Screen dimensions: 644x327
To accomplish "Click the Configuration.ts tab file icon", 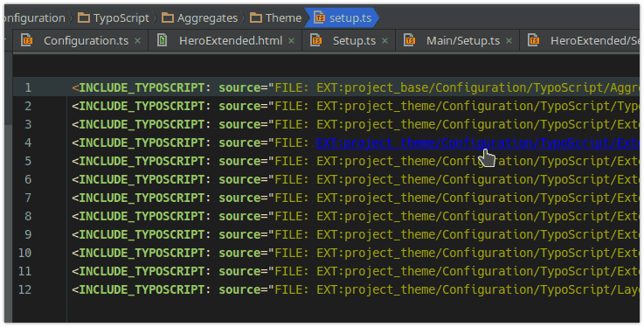I will pos(27,40).
